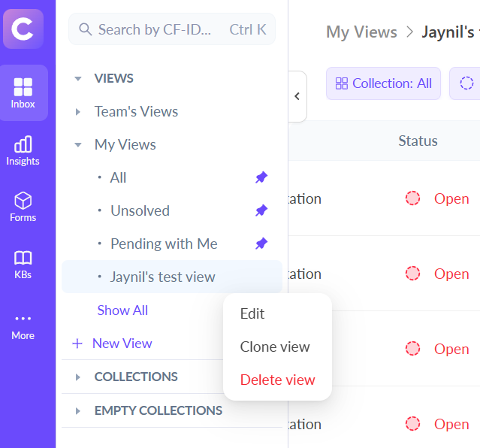Open Insights from the sidebar
The height and width of the screenshot is (448, 480).
coord(23,150)
